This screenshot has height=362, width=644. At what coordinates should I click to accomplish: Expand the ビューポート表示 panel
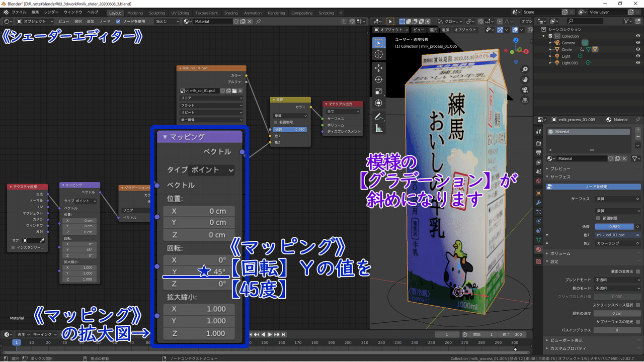(567, 341)
